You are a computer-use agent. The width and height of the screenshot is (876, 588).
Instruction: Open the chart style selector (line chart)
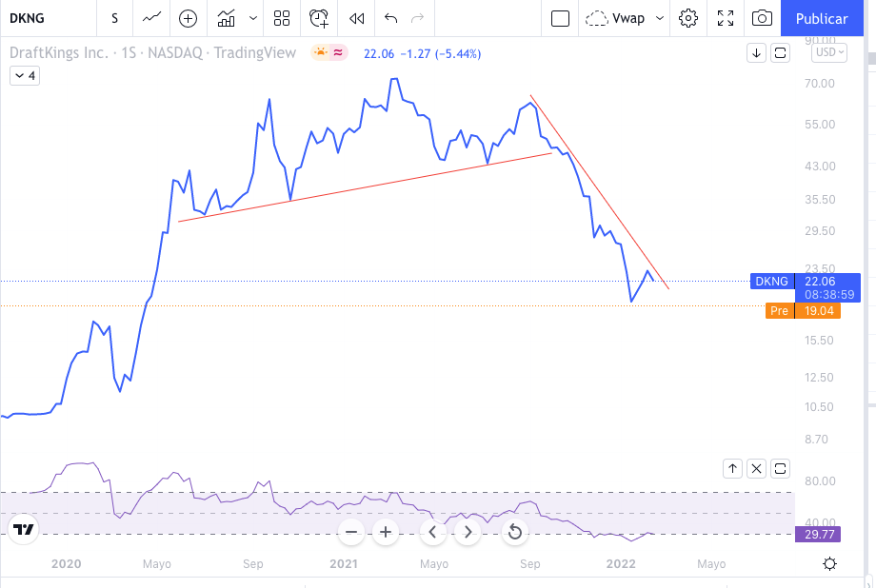click(151, 18)
